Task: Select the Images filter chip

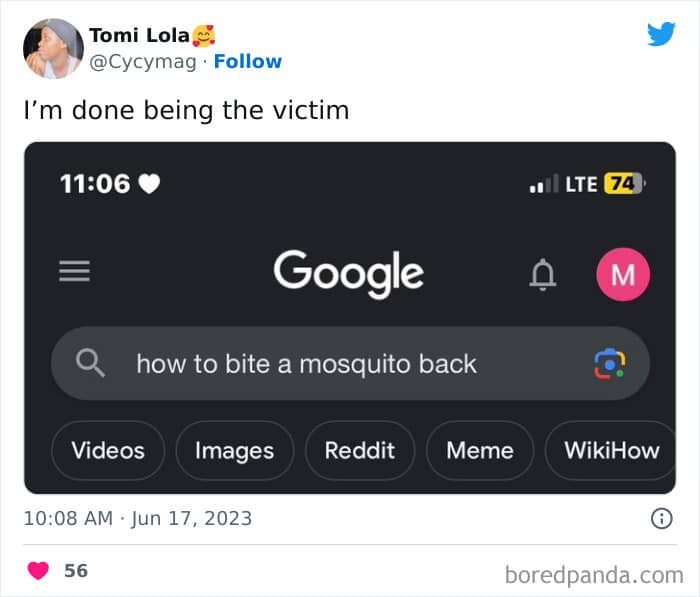Action: click(x=234, y=450)
